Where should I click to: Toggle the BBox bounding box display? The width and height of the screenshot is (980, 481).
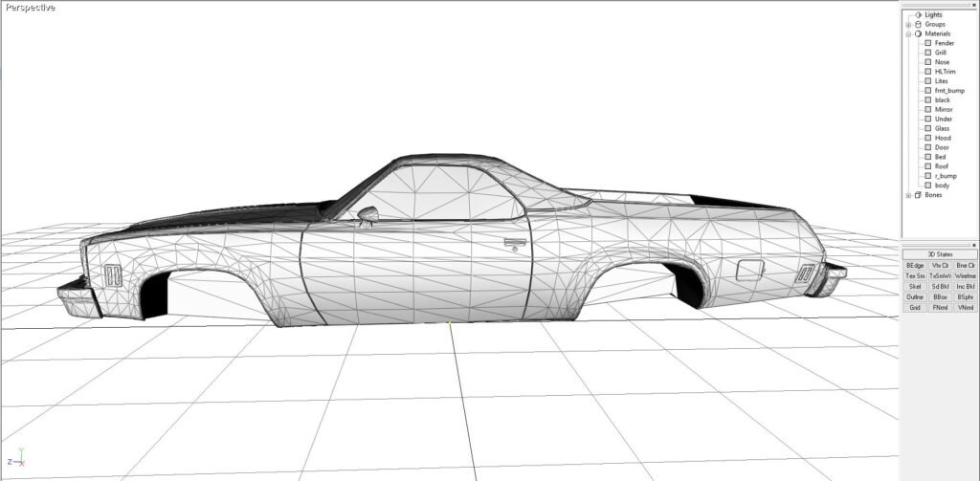pos(940,296)
